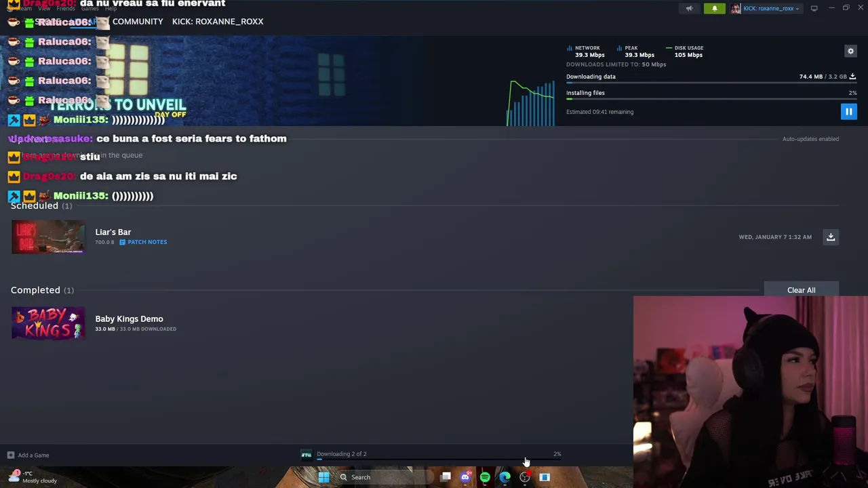Click the Scheduled (1) section header
The width and height of the screenshot is (868, 488).
pos(41,205)
